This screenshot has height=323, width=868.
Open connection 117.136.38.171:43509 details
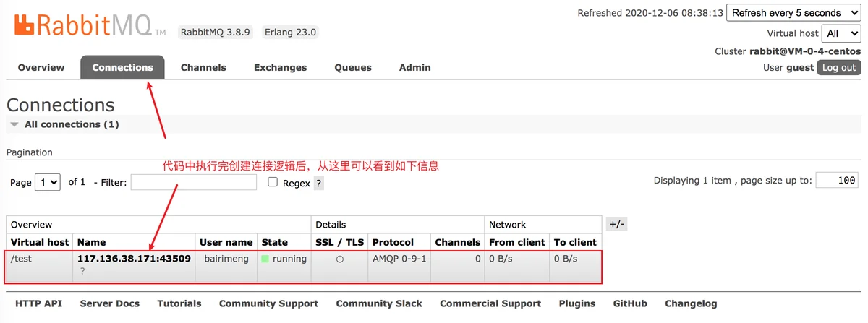[134, 259]
